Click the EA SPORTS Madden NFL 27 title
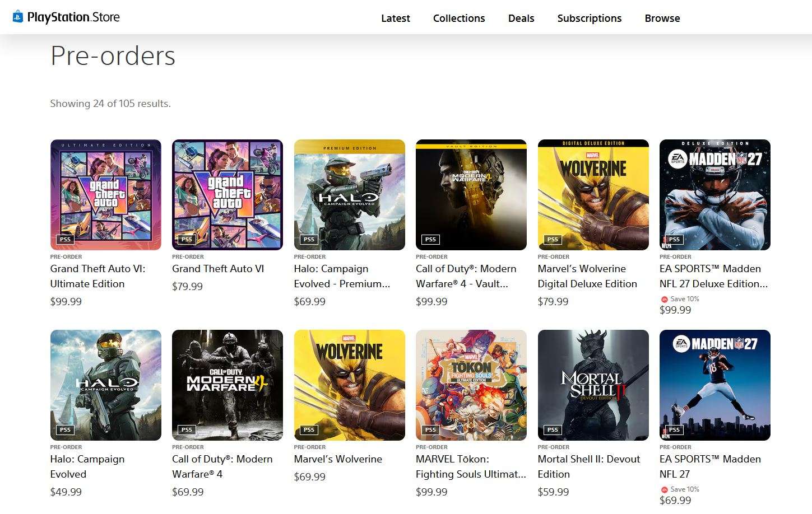The image size is (812, 514). (x=711, y=466)
